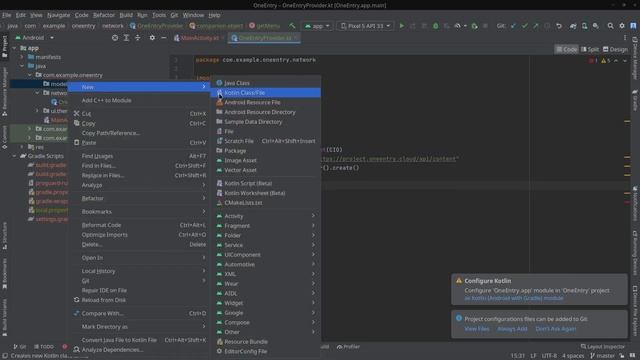Image resolution: width=640 pixels, height=360 pixels.
Task: Select Sample Data Directory entry
Action: [265, 122]
